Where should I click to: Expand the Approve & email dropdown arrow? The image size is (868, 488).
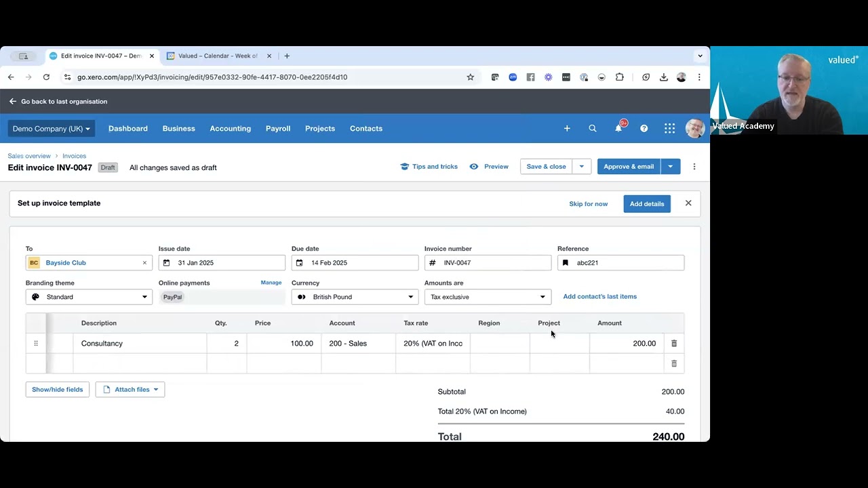pyautogui.click(x=670, y=167)
